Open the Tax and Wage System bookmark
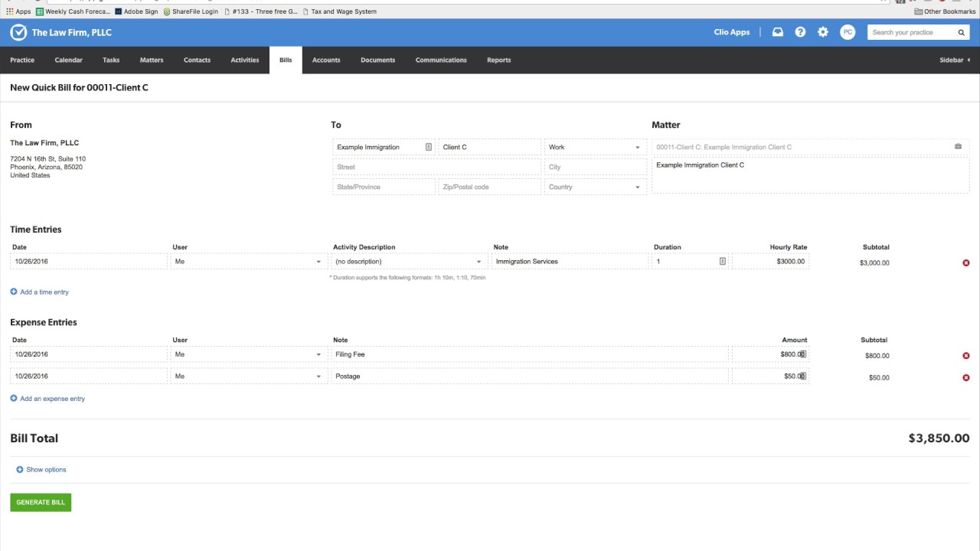Image resolution: width=980 pixels, height=551 pixels. coord(339,11)
